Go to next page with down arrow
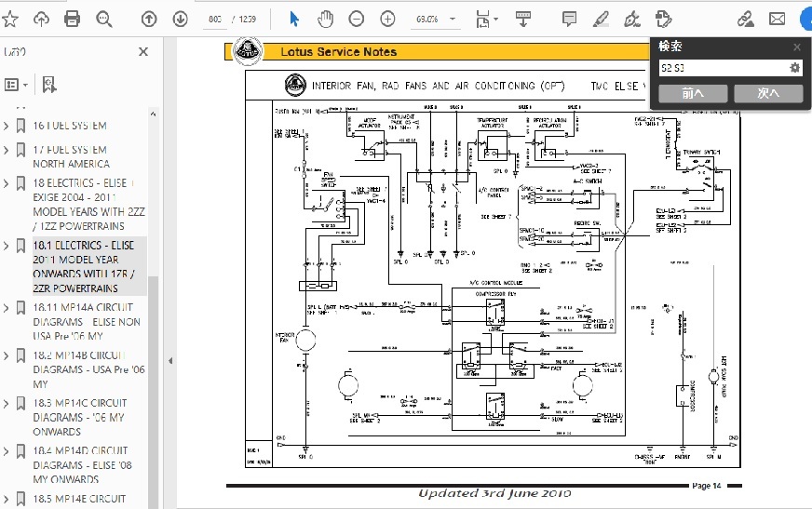Screen dimensions: 812x509 coord(180,20)
